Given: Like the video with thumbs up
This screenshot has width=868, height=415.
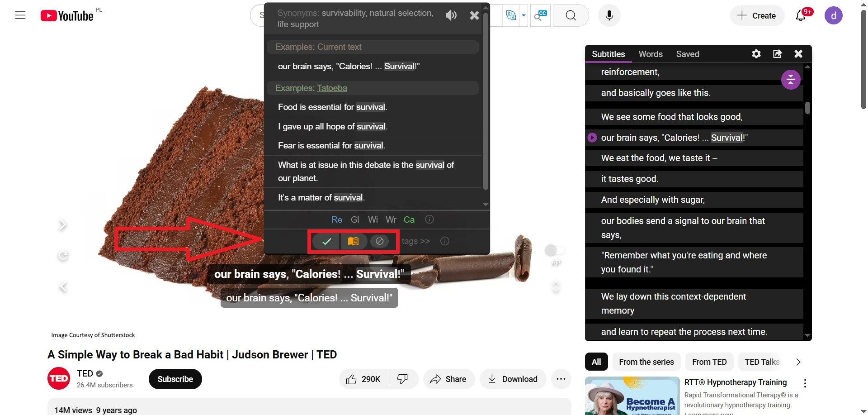Looking at the screenshot, I should click(363, 379).
